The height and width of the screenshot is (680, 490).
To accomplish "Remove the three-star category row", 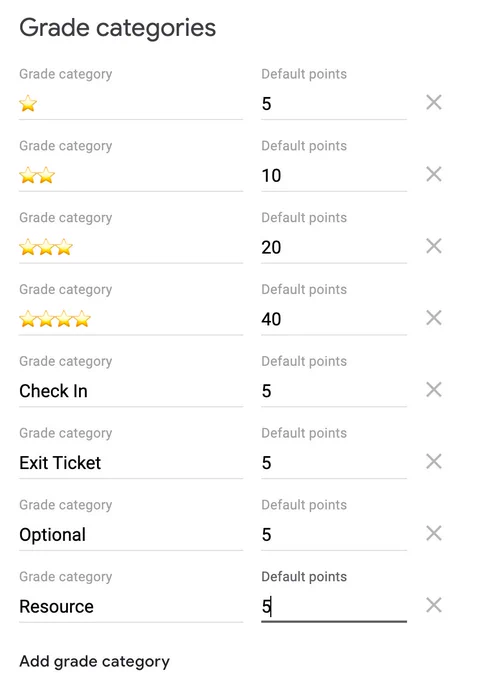I will coord(434,246).
